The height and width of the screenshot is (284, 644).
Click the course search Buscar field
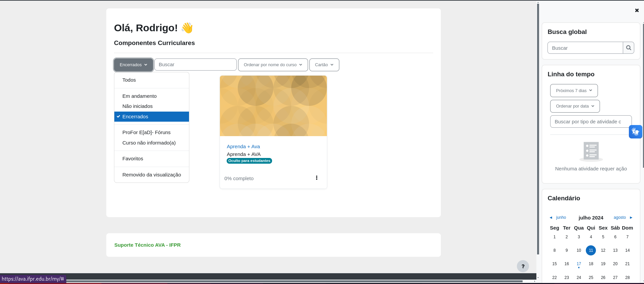point(195,65)
